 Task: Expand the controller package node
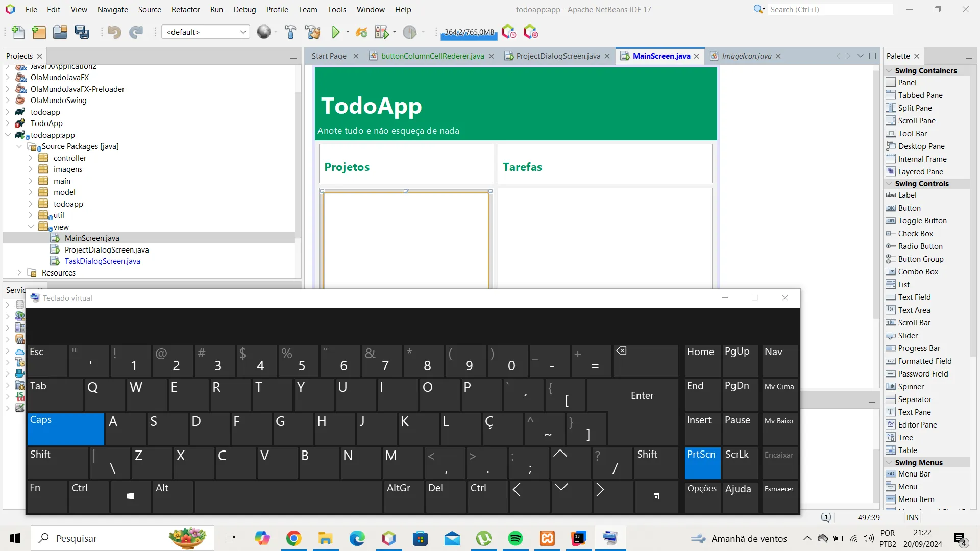point(31,158)
